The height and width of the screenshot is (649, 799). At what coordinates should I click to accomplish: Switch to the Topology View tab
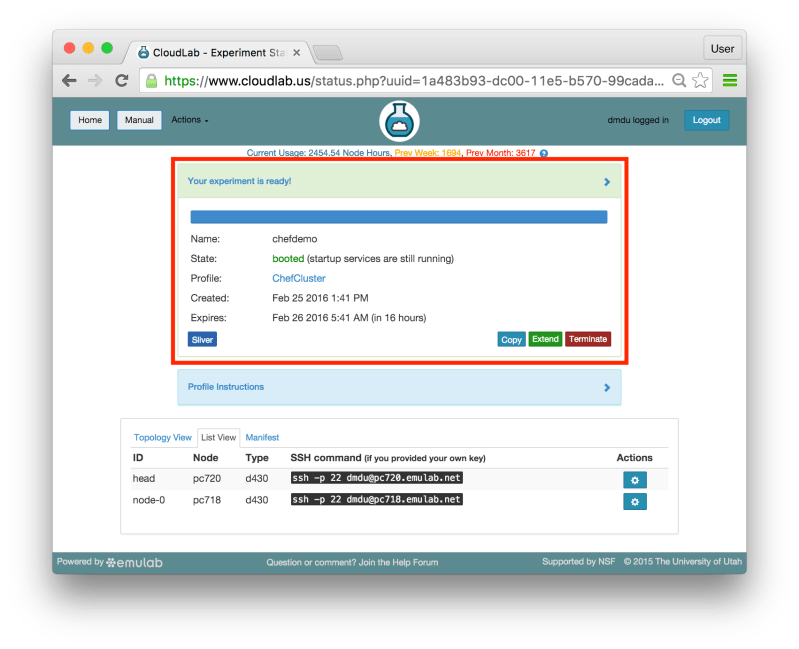pos(163,438)
